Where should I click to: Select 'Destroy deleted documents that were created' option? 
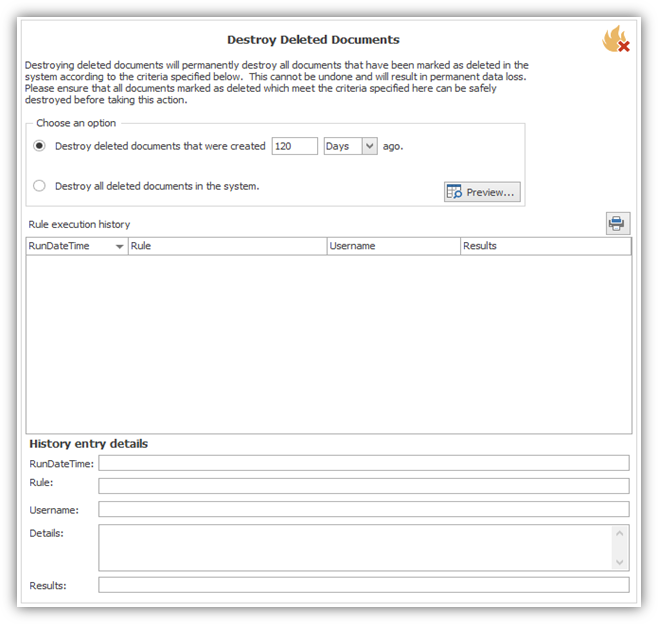pos(39,146)
